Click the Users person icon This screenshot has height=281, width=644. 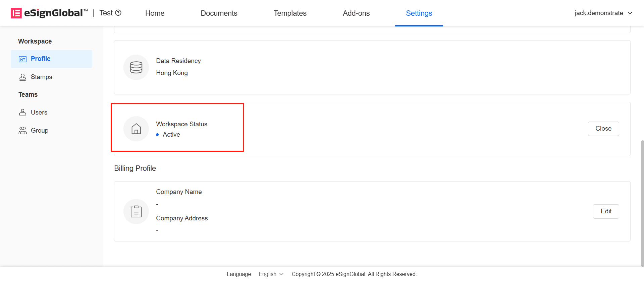(22, 113)
